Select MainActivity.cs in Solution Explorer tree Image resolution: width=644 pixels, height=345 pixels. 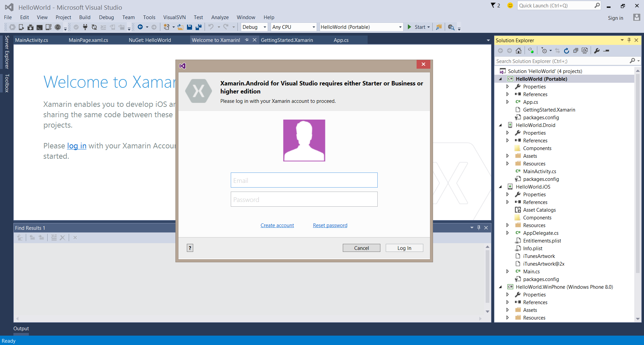(539, 171)
